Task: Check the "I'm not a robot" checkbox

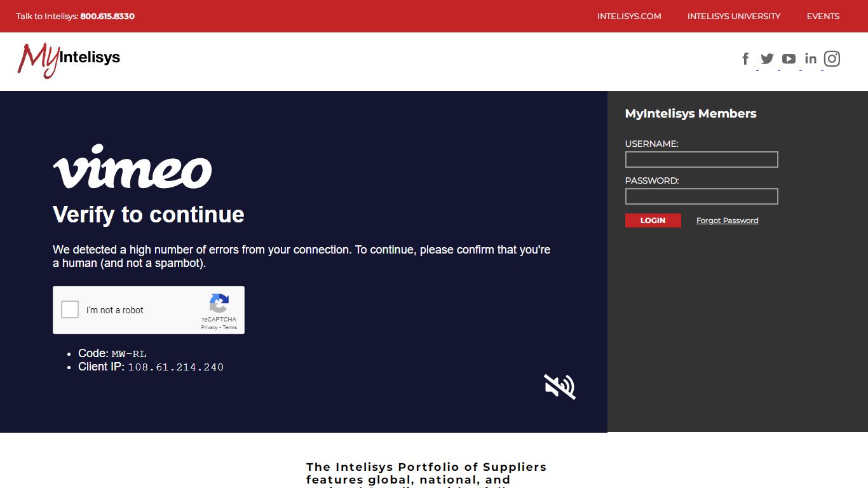Action: [70, 310]
